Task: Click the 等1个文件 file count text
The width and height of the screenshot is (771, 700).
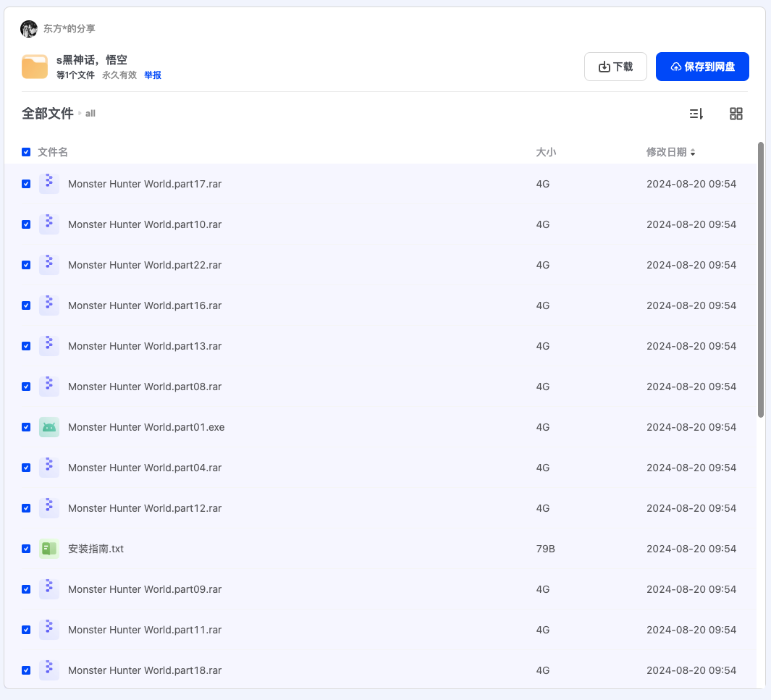Action: (75, 75)
